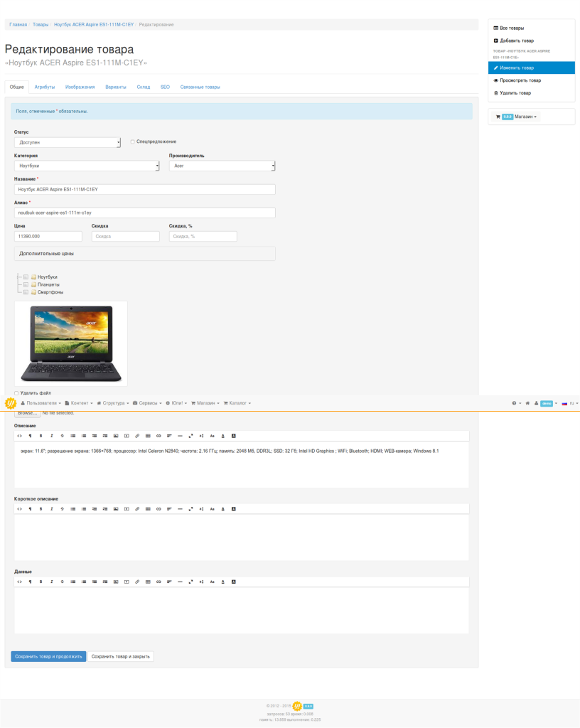Switch to the Атрибуты tab

[x=45, y=87]
